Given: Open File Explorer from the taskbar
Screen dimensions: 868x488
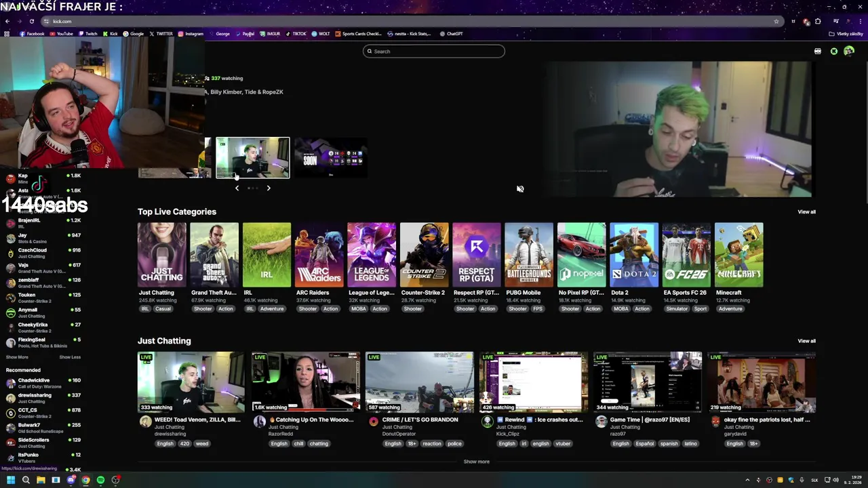Looking at the screenshot, I should click(41, 480).
